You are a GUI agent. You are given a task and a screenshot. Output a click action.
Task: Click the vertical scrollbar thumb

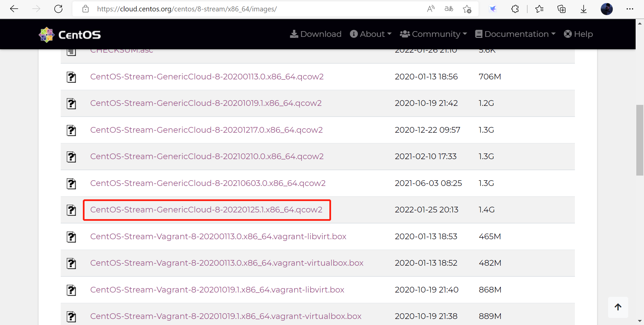point(640,140)
